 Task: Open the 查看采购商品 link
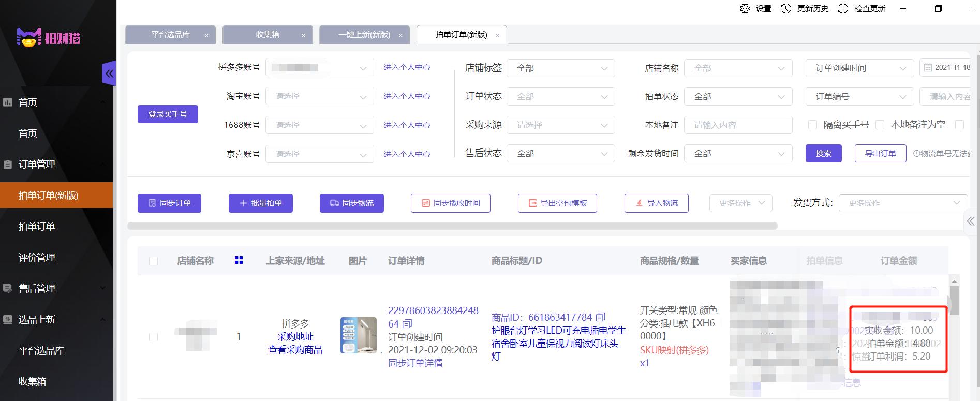295,350
